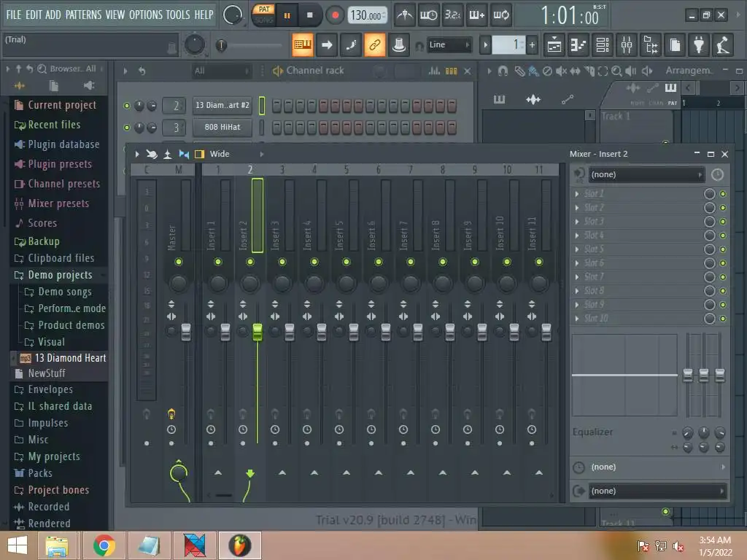Viewport: 747px width, 560px height.
Task: Open the EDIT menu
Action: click(34, 15)
